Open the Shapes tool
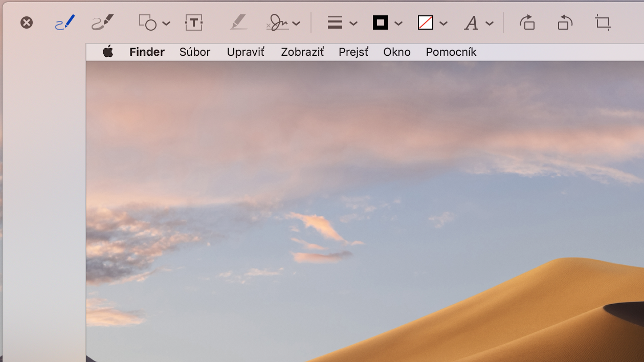The width and height of the screenshot is (644, 362). pyautogui.click(x=148, y=22)
